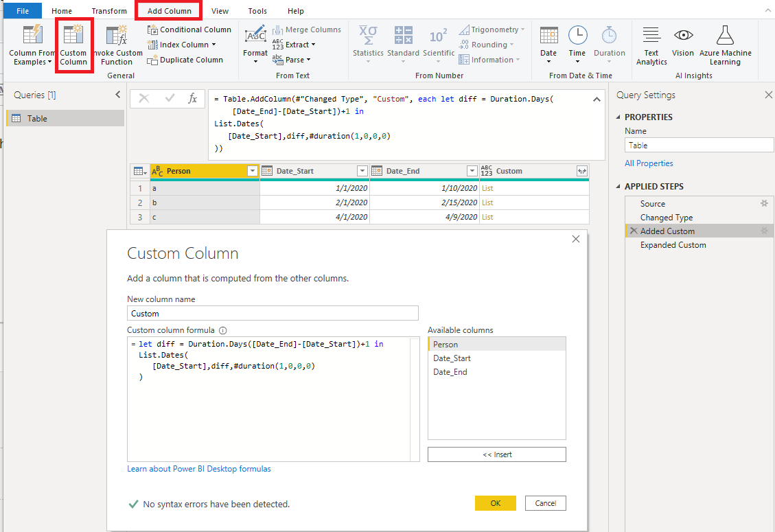Switch to the Tools tab
775x532 pixels.
257,11
